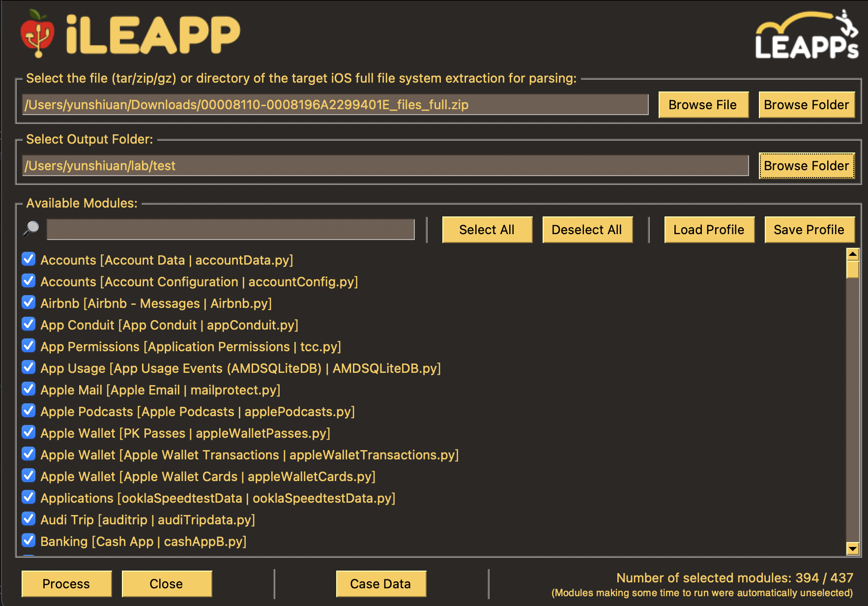Click the output folder path field

pyautogui.click(x=385, y=166)
